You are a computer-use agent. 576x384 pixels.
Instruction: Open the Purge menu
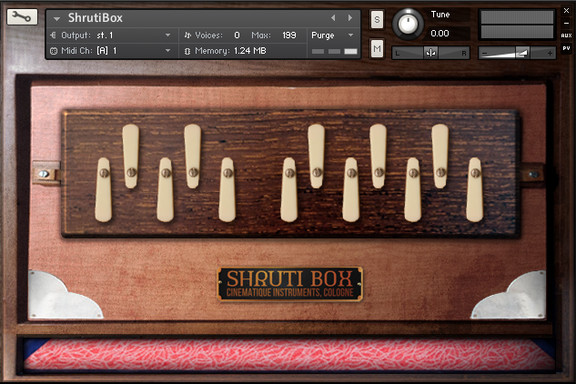coord(333,35)
